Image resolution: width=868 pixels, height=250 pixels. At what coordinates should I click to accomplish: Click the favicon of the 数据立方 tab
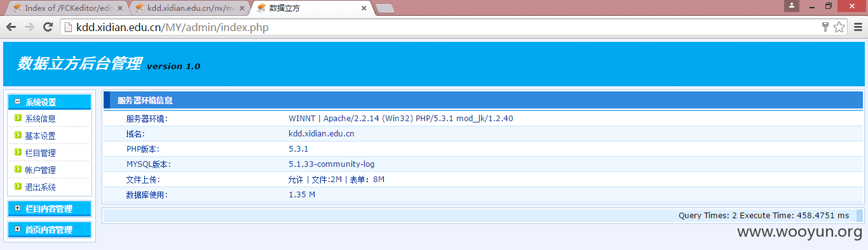click(261, 8)
